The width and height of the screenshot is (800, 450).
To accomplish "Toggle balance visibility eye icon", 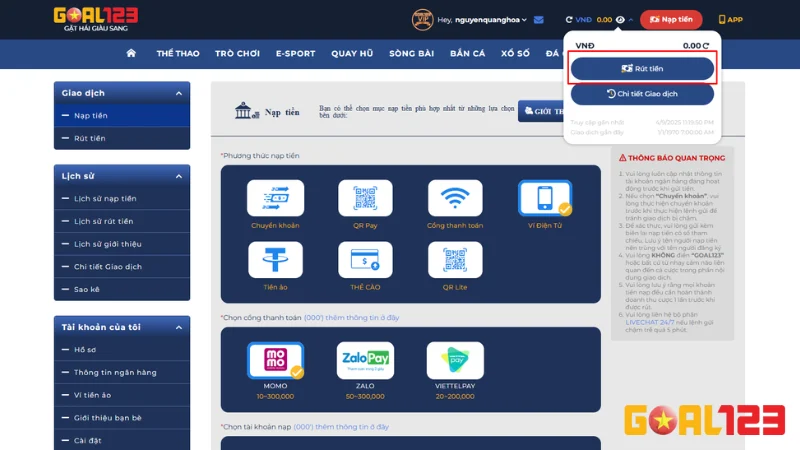I will tap(620, 20).
